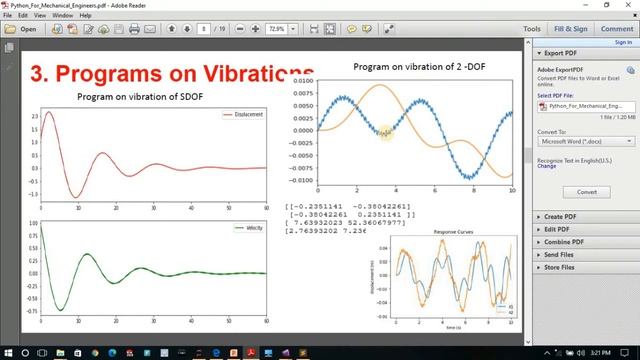Click the '3. Programs on Vibrations' title
640x360 pixels.
pyautogui.click(x=171, y=73)
